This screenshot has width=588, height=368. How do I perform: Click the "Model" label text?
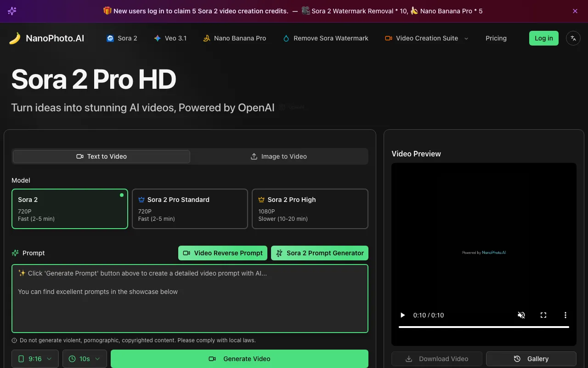click(21, 180)
